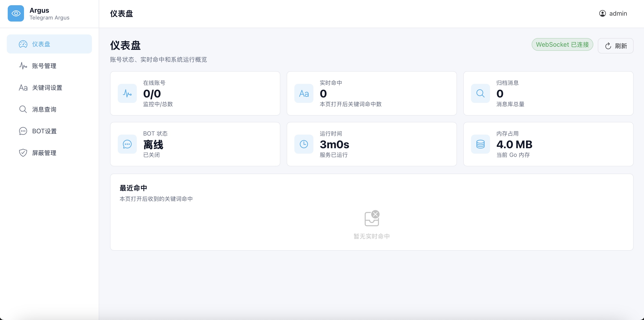Go to 账号管理 in the sidebar
This screenshot has width=644, height=320.
49,66
